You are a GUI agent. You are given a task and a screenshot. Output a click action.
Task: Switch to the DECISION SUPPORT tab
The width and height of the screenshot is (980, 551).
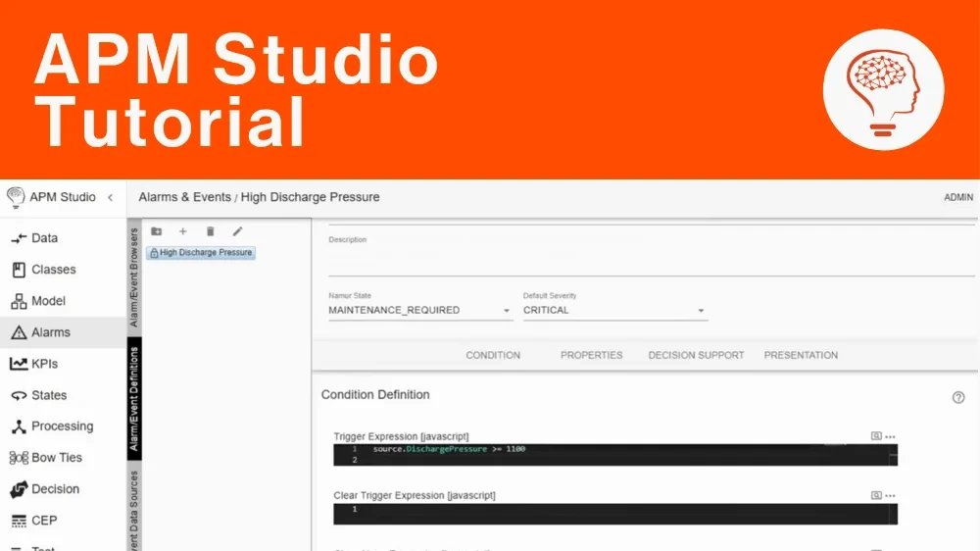[x=696, y=355]
